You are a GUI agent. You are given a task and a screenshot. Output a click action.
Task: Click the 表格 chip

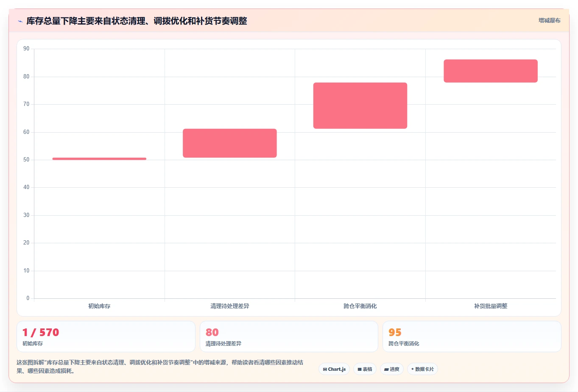365,369
